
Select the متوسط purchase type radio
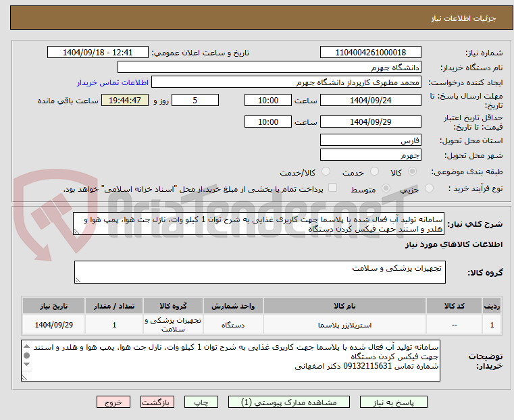[386, 188]
